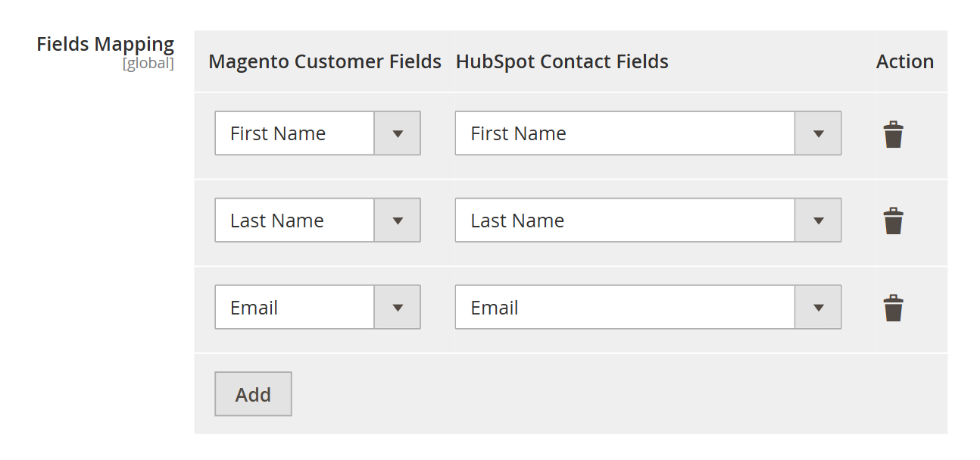Expand the HubSpot Email contact dropdown
The image size is (980, 460).
pyautogui.click(x=648, y=307)
